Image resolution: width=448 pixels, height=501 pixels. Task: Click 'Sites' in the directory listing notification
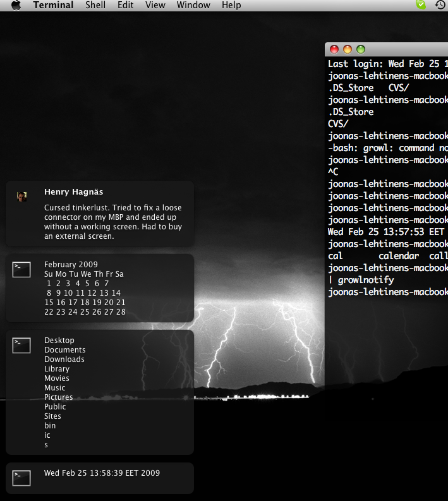pos(52,416)
